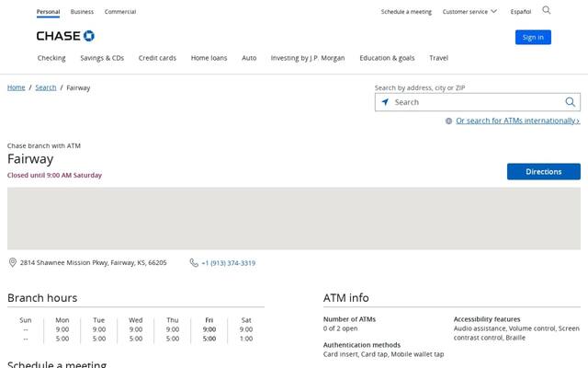Screen dimensions: 588x368
Task: Switch language to Español
Action: coord(521,12)
